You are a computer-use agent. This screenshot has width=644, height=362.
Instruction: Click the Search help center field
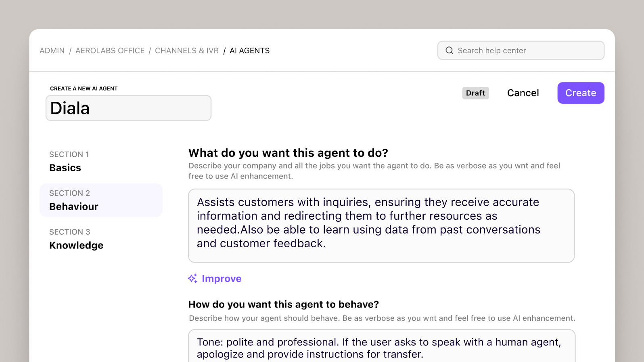pyautogui.click(x=521, y=50)
